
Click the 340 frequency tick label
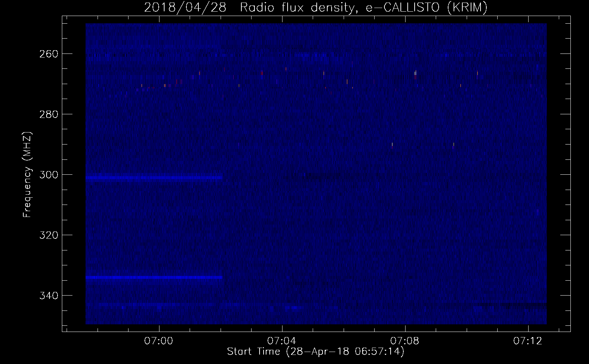(48, 296)
